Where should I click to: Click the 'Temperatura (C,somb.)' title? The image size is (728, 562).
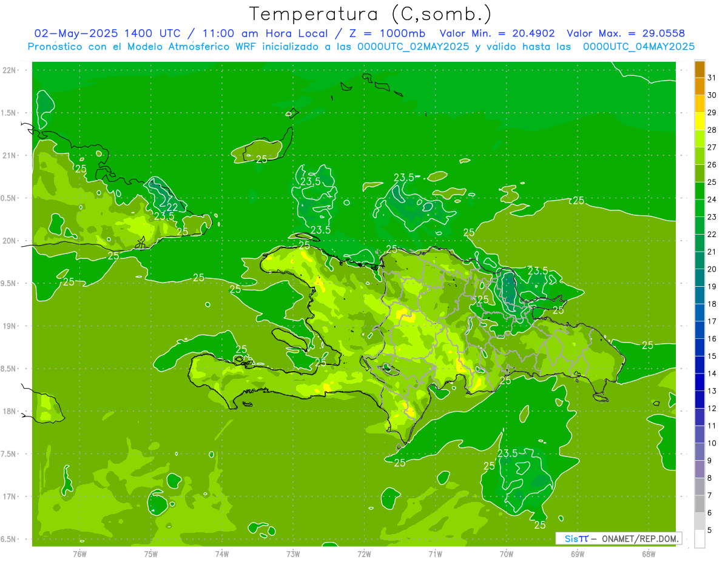(371, 14)
